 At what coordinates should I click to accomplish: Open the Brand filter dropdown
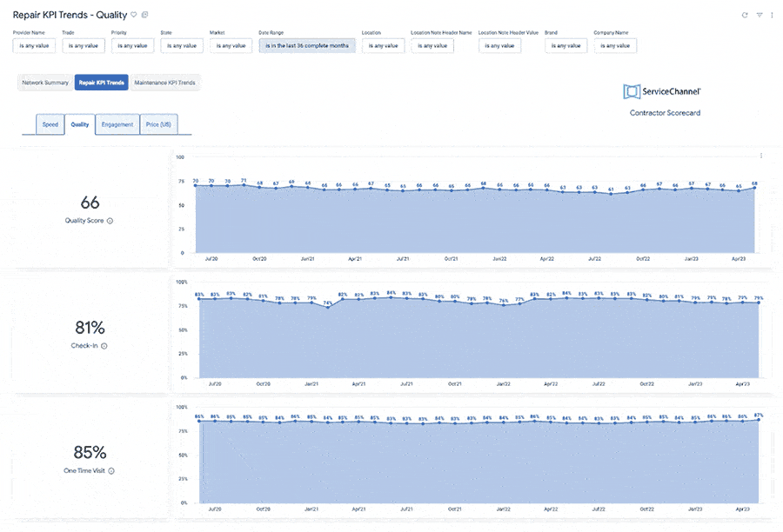566,45
